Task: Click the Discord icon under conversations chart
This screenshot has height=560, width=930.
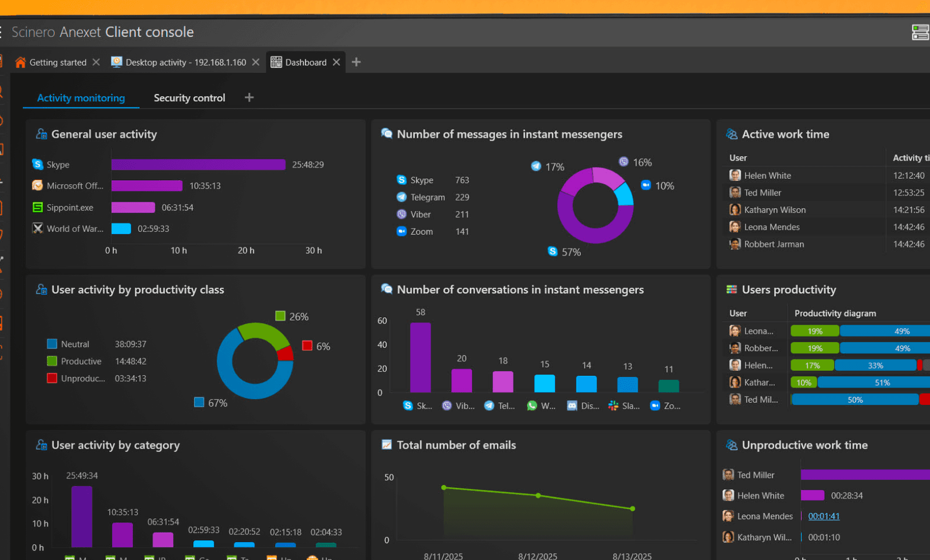Action: click(x=572, y=405)
